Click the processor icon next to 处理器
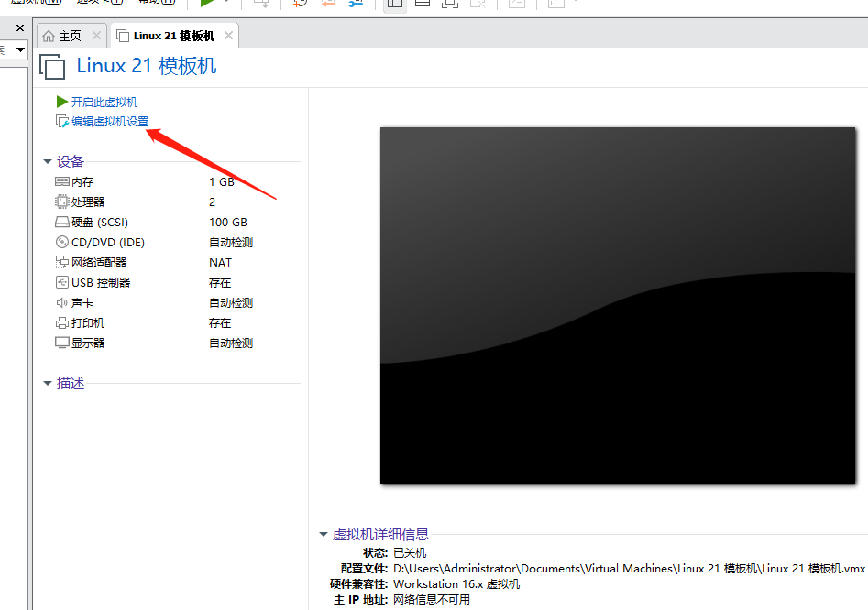Image resolution: width=868 pixels, height=610 pixels. [x=62, y=202]
